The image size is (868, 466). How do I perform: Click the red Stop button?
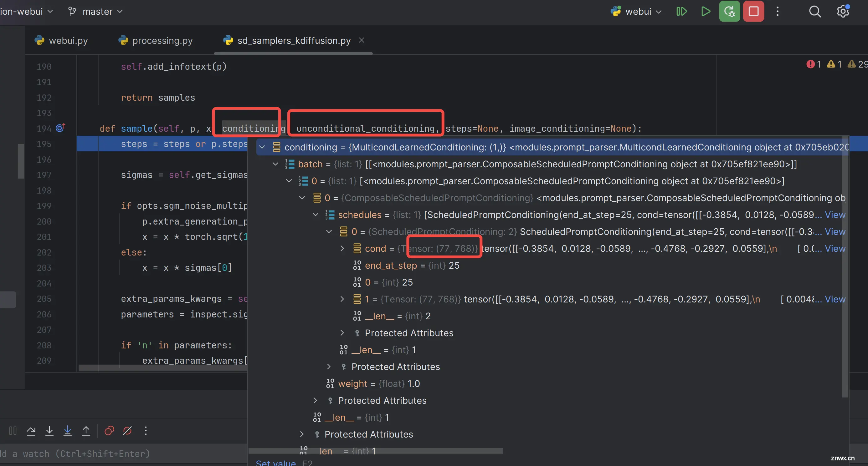tap(753, 12)
